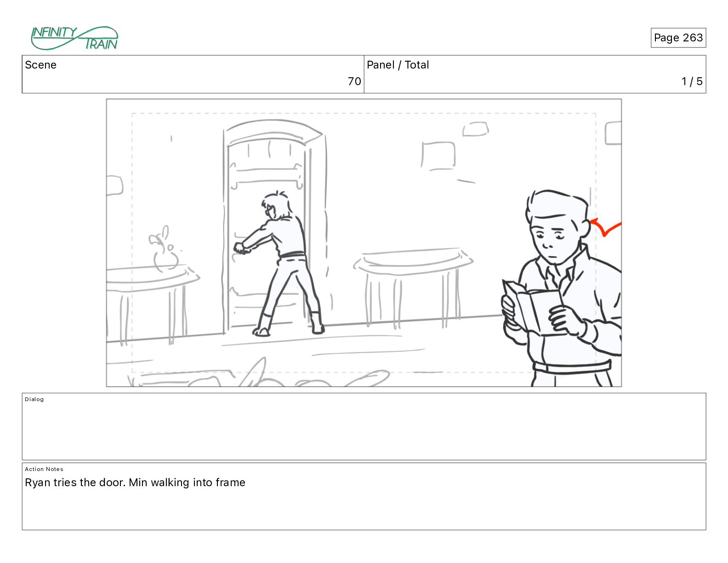Select the Dialog field label

(34, 399)
